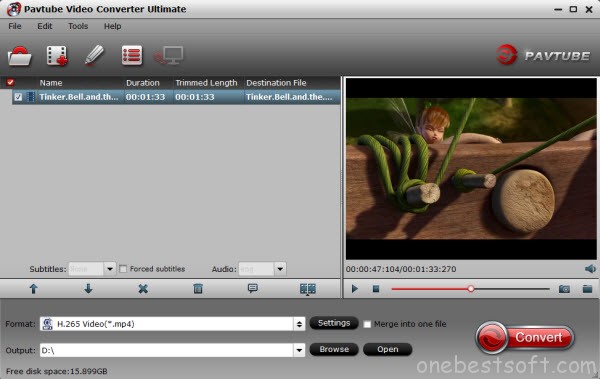The height and width of the screenshot is (379, 600).
Task: Click the load disc folder icon
Action: (x=20, y=56)
